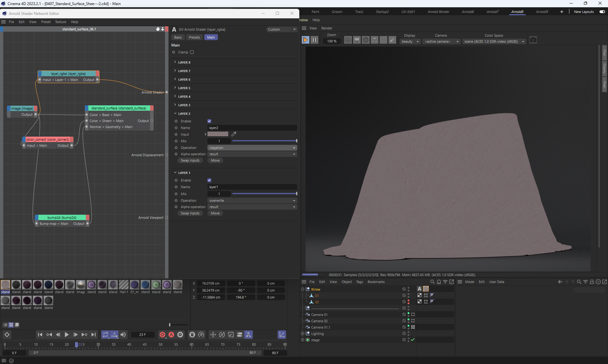Image resolution: width=608 pixels, height=364 pixels.
Task: Click the camera snapshot icon in render view
Action: point(533,40)
